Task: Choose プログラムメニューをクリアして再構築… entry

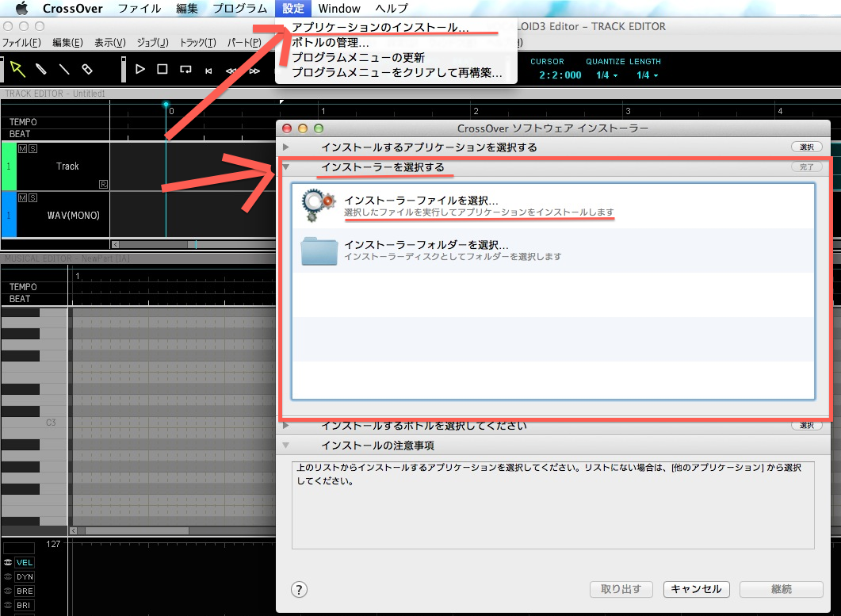Action: [396, 72]
